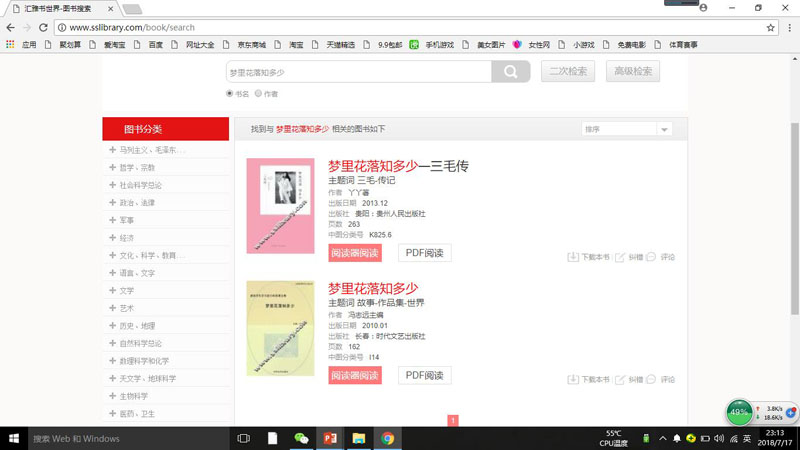
Task: Open notifications bell in system tray
Action: [677, 439]
